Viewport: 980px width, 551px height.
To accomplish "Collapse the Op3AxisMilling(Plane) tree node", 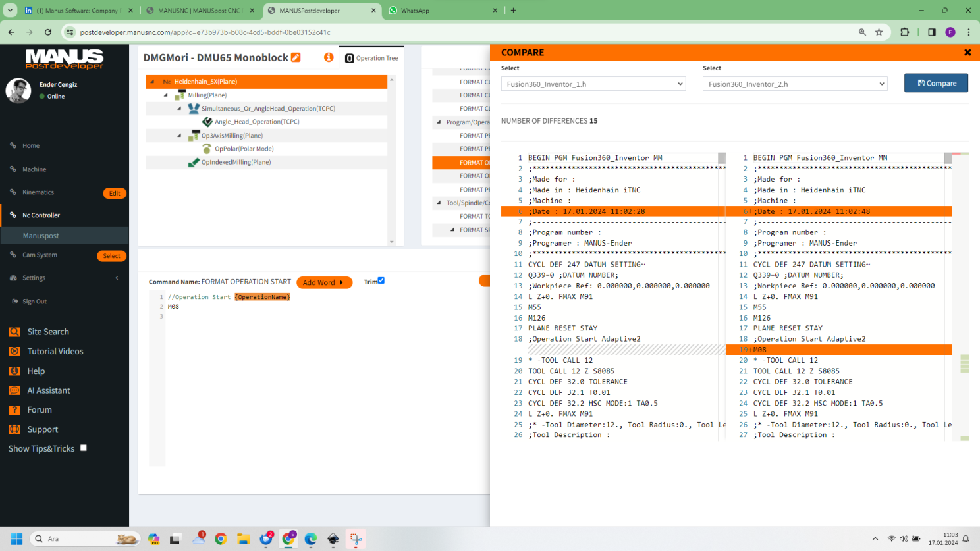I will [179, 136].
